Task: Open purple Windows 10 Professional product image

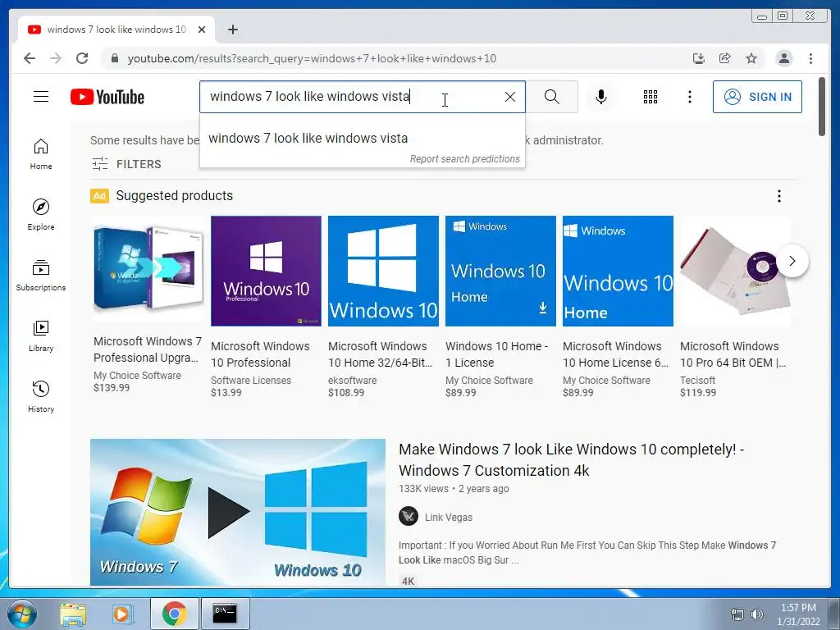Action: click(x=266, y=271)
